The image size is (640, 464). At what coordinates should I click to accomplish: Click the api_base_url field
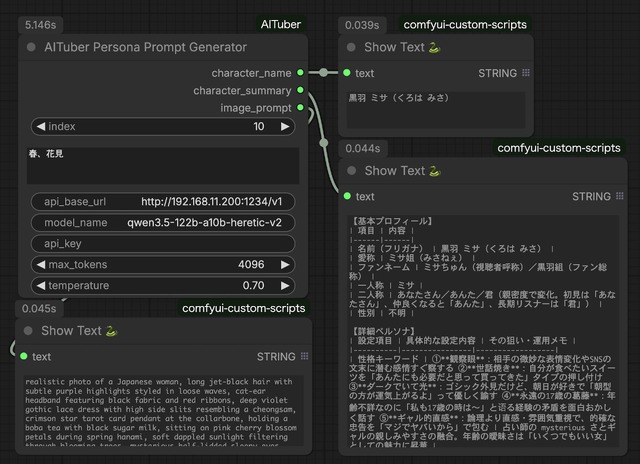tap(164, 202)
